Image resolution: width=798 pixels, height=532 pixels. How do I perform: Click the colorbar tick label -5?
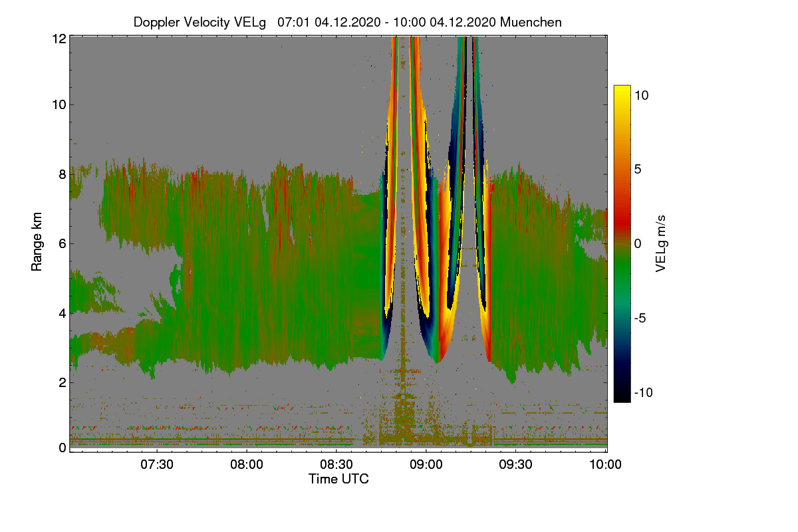pyautogui.click(x=639, y=318)
